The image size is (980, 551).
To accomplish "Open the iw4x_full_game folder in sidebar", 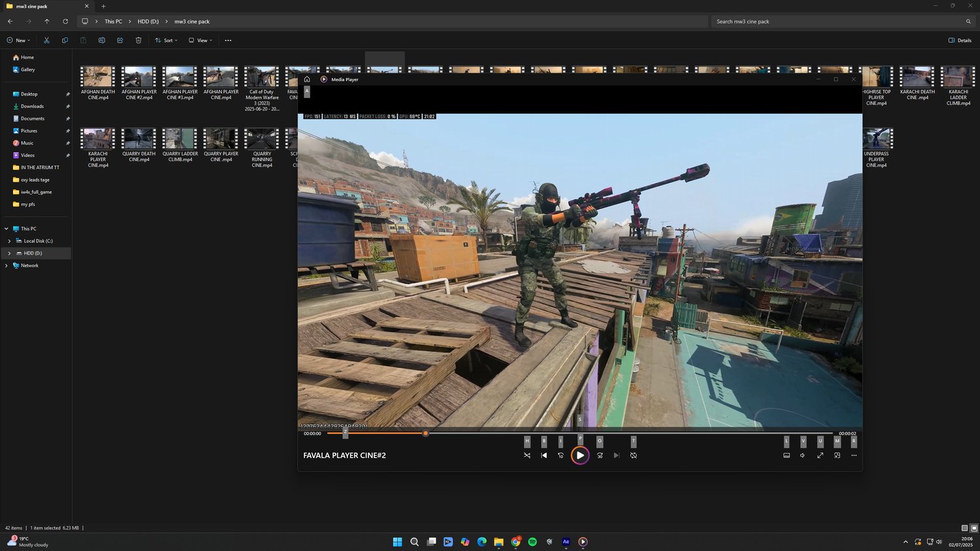I will coord(36,192).
